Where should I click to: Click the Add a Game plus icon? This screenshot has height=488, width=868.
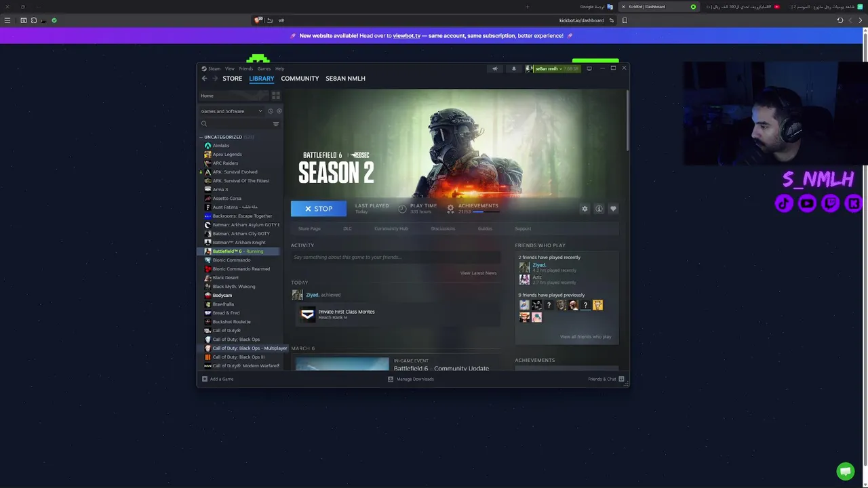[205, 379]
